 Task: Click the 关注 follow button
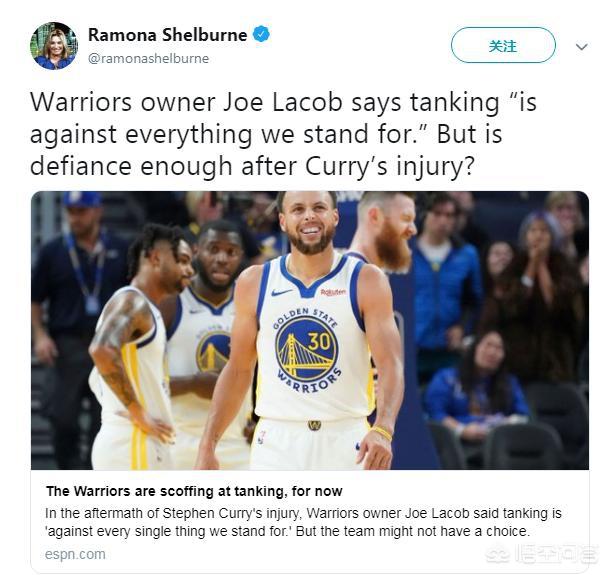(503, 45)
